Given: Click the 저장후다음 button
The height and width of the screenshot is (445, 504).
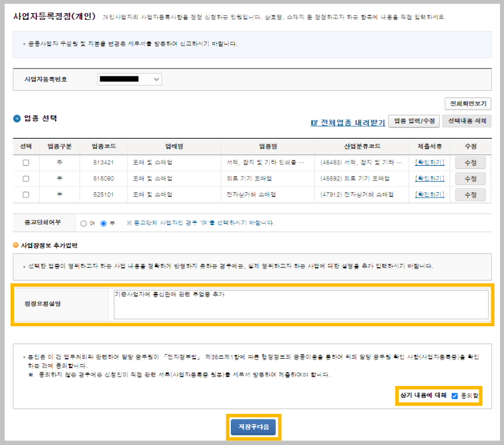Looking at the screenshot, I should click(253, 427).
